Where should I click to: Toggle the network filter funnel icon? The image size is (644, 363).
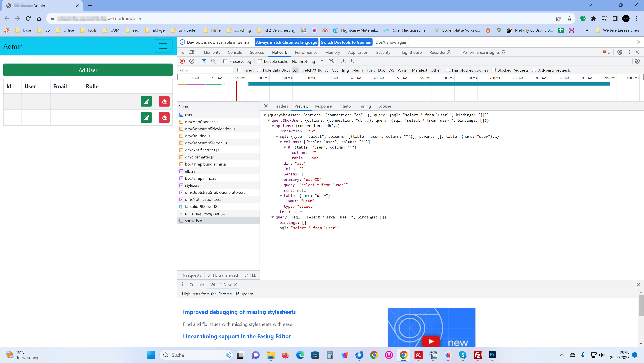click(204, 61)
